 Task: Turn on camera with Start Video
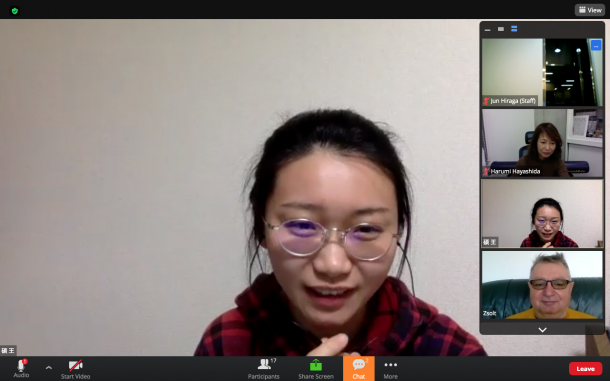click(75, 369)
